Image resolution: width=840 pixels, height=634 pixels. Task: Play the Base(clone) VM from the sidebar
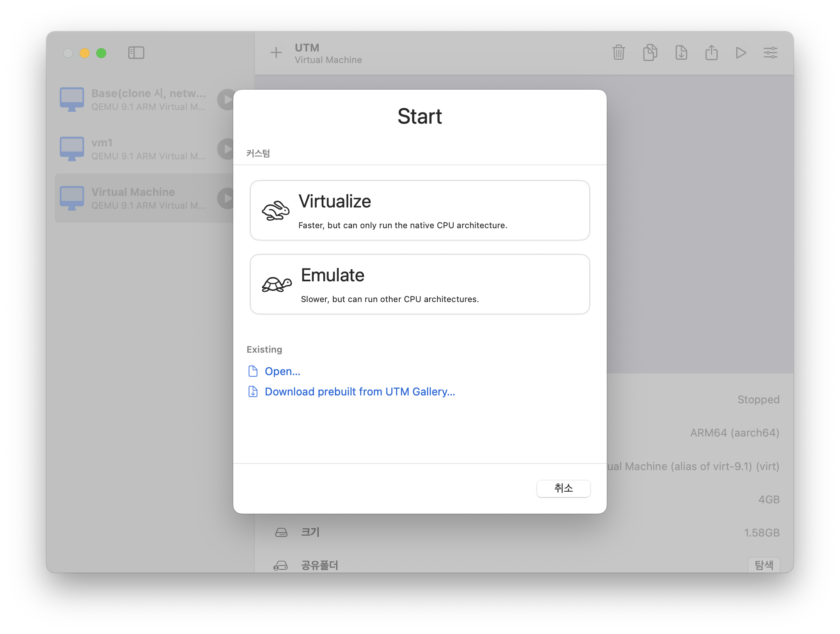tap(226, 100)
